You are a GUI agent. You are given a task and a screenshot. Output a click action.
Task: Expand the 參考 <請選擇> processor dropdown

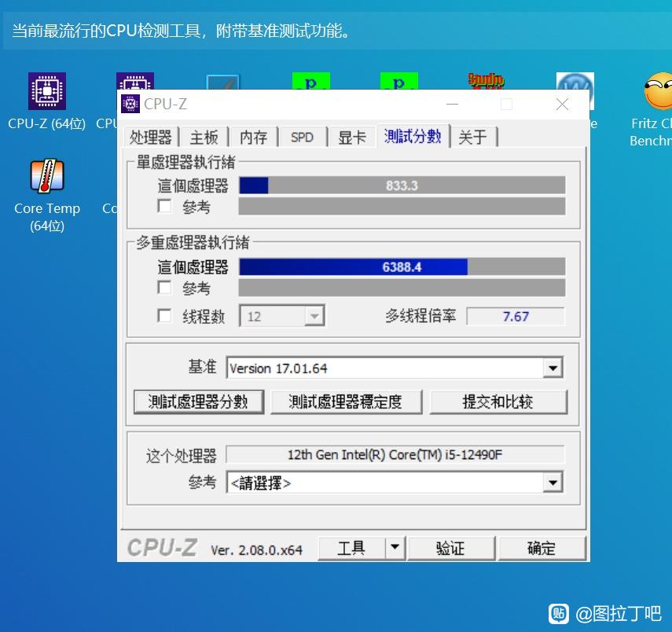coord(553,483)
